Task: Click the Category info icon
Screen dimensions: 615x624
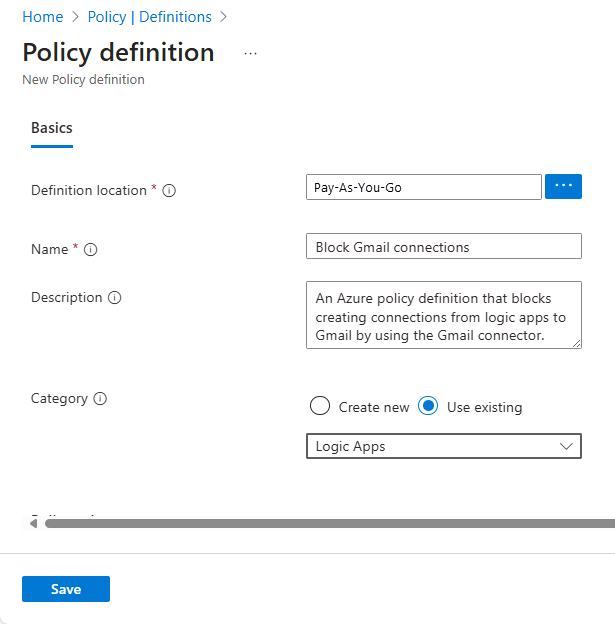Action: point(100,399)
